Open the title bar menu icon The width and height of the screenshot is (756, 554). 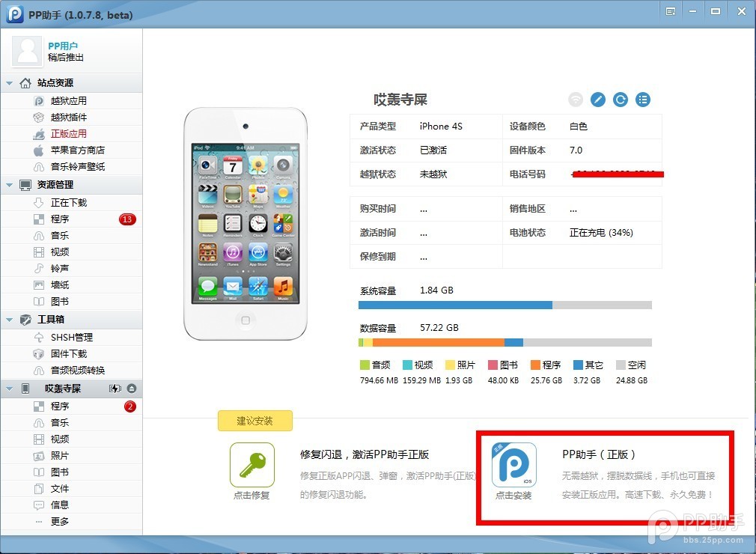670,11
